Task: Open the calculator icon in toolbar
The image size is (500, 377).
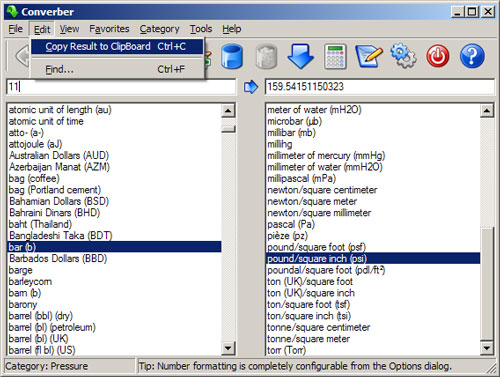Action: (335, 56)
